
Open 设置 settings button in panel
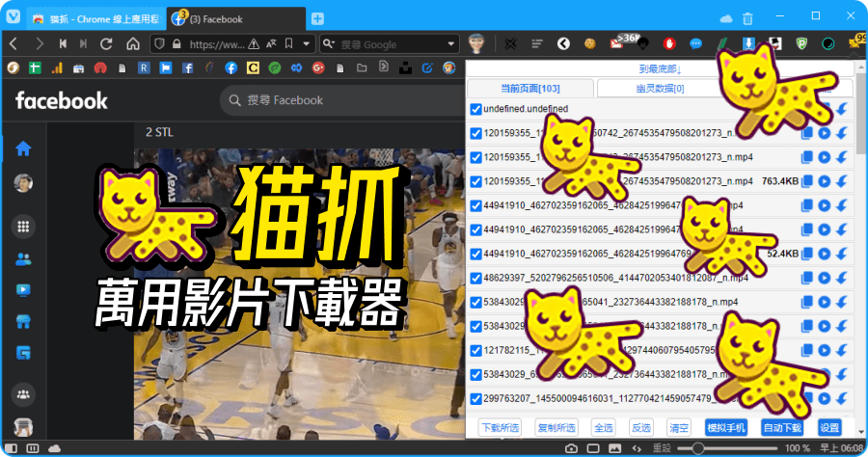pos(829,428)
